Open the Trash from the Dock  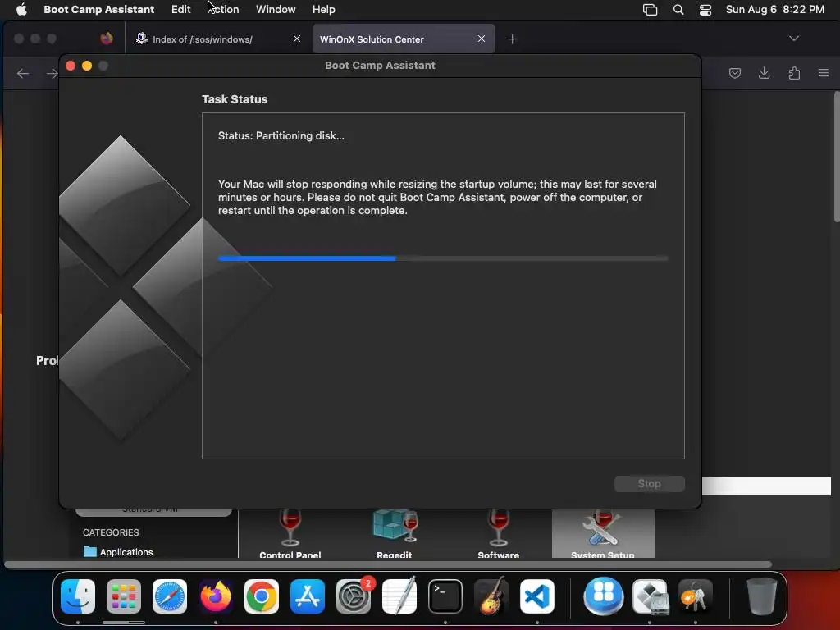click(x=761, y=596)
